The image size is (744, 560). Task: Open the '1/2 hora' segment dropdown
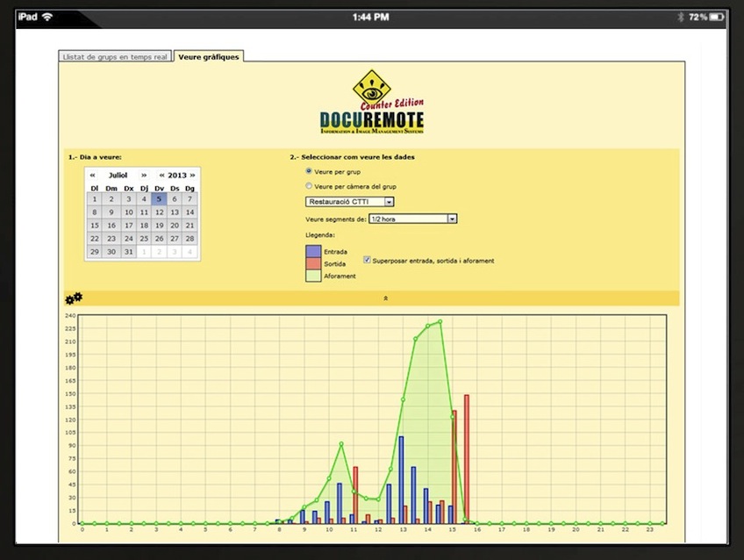coord(412,219)
